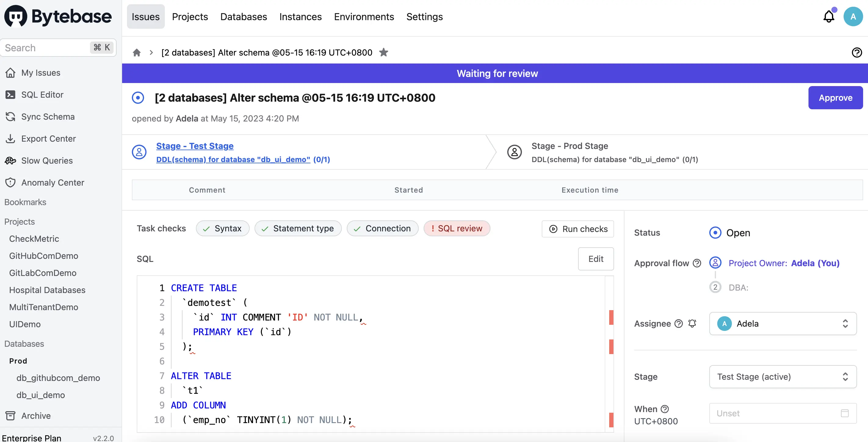The image size is (868, 442).
Task: Navigate to the Environments menu item
Action: tap(363, 16)
